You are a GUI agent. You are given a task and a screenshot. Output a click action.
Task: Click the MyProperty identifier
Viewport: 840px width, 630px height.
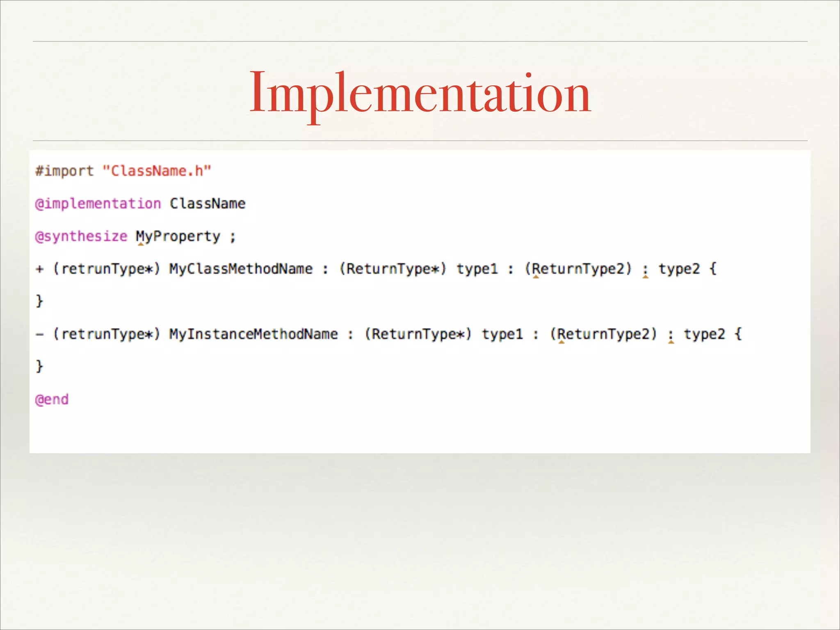pyautogui.click(x=178, y=237)
